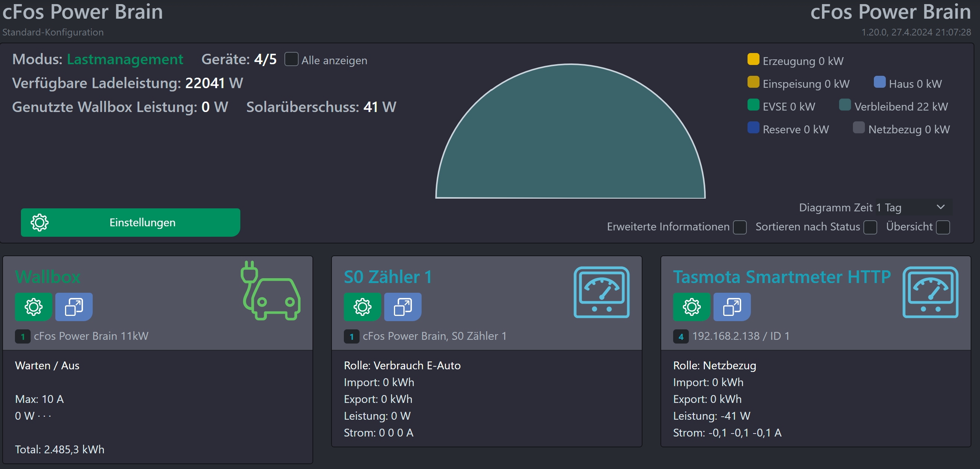The height and width of the screenshot is (469, 980).
Task: Click Verfügbare Ladeleistung 22041 W value
Action: 214,83
